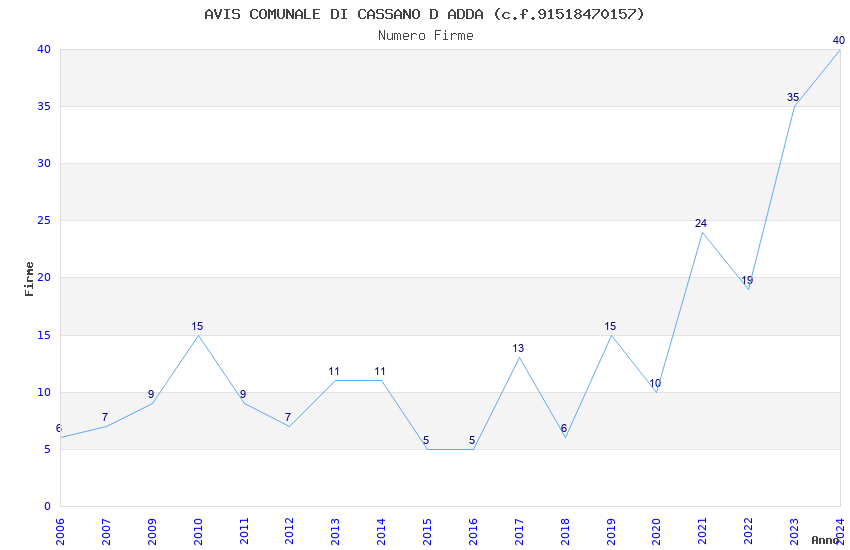This screenshot has width=850, height=550.
Task: Select y-axis tick label 40
Action: 44,49
